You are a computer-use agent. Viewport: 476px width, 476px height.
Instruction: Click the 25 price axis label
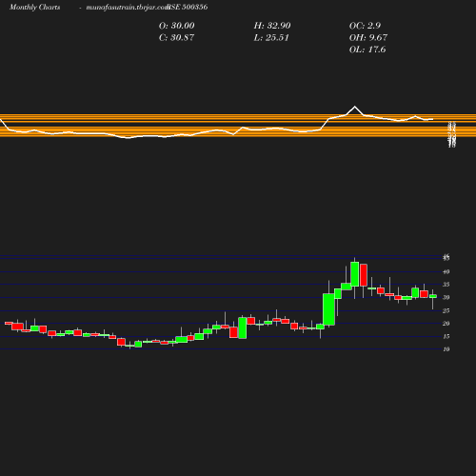tap(446, 310)
